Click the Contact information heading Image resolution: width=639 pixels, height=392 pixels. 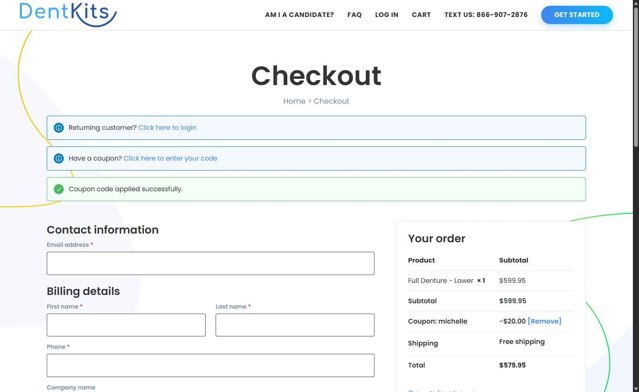tap(103, 230)
